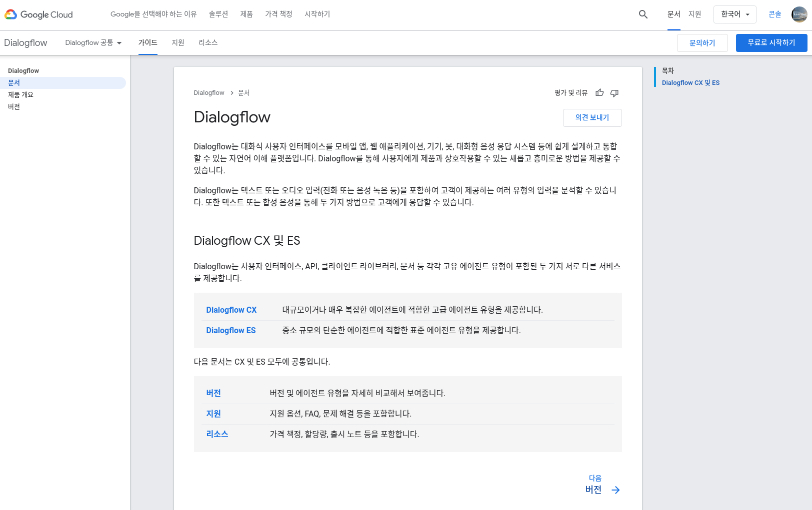
Task: Open the 솔루션 top menu
Action: coord(218,14)
